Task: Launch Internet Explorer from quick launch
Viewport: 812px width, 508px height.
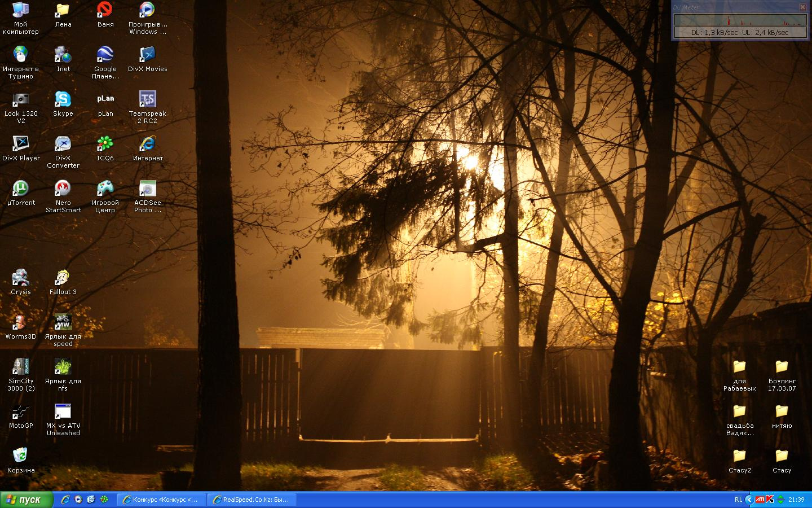Action: pyautogui.click(x=65, y=500)
